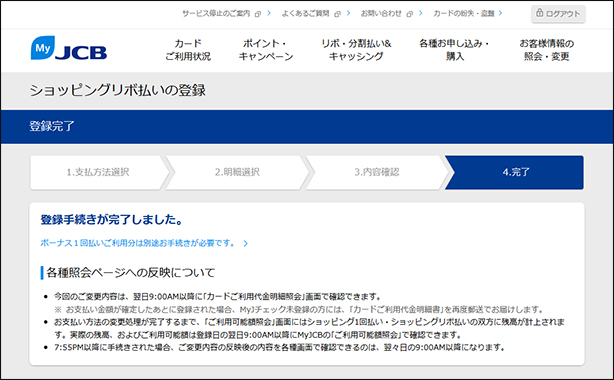Viewport: 614px width, 380px height.
Task: Click chevron after サービス停止のご案内
Action: coord(269,13)
